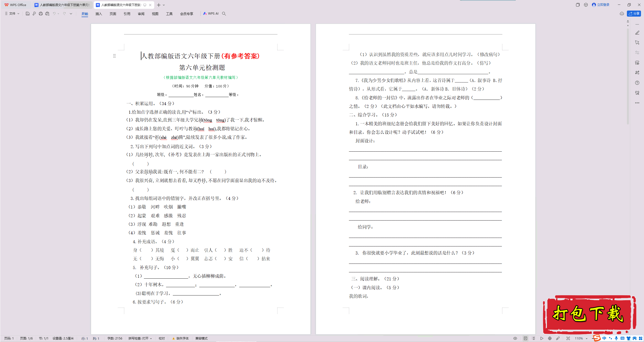Screen dimensions: 644x342
Task: Click 立即登录 login link
Action: tap(601, 5)
